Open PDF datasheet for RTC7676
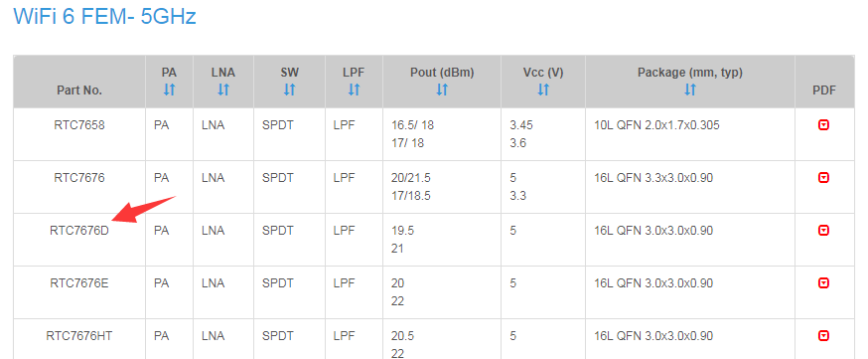This screenshot has width=868, height=359. tap(823, 178)
